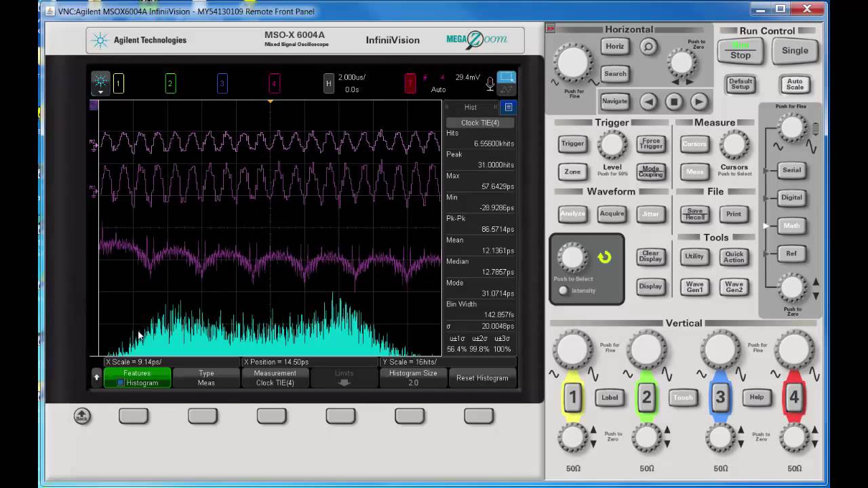Click Default Setup button
This screenshot has height=488, width=868.
[x=740, y=84]
